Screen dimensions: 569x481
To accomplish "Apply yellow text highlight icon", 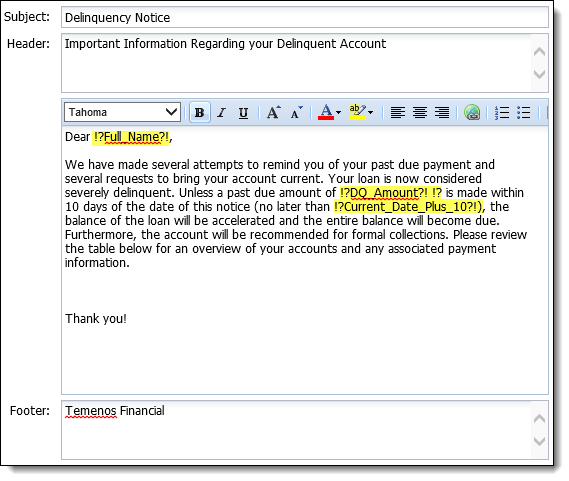I will pos(357,112).
